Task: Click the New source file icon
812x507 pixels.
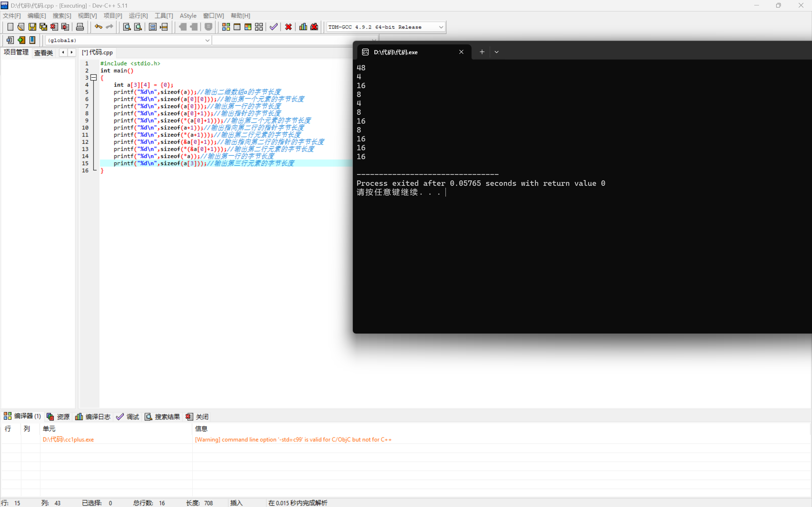Action: [x=10, y=27]
